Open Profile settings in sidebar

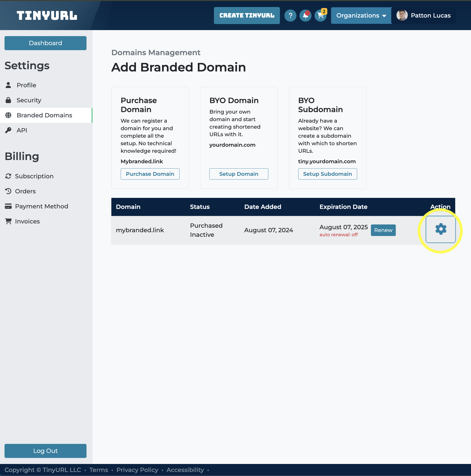26,85
